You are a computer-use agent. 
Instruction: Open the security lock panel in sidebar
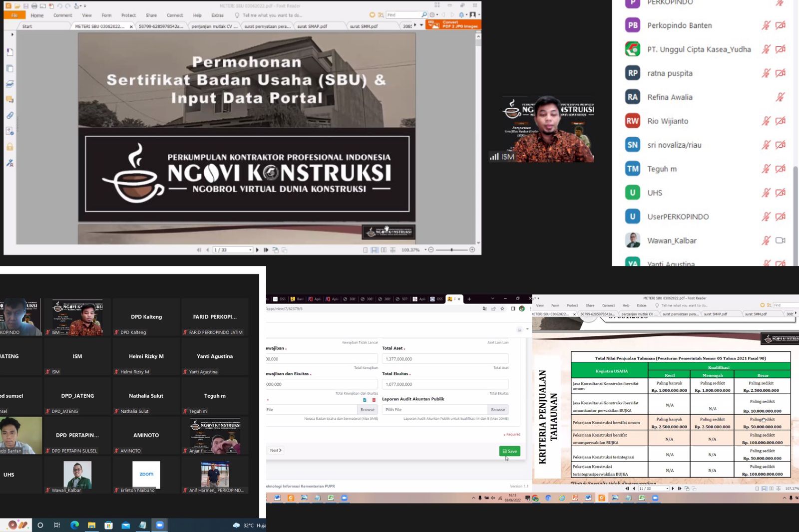[9, 147]
